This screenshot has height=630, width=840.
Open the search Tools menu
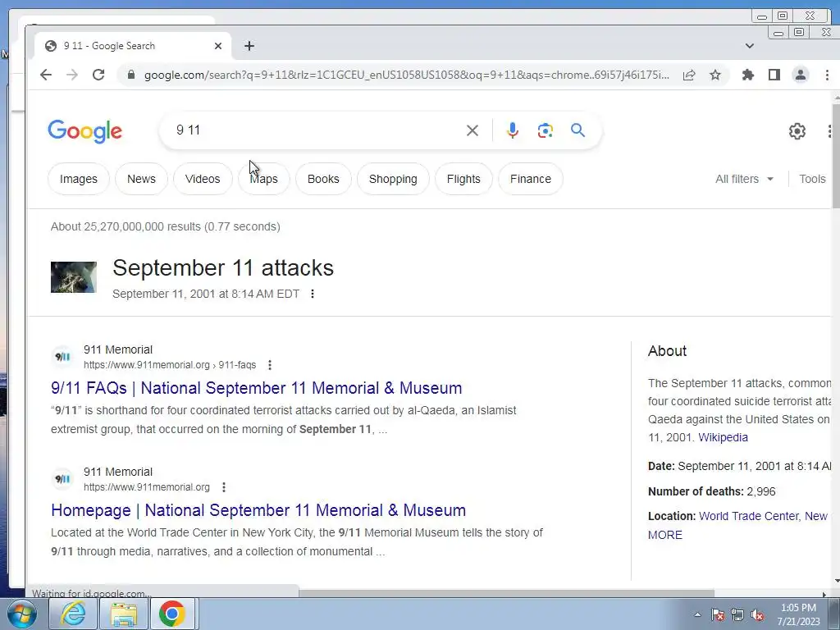pyautogui.click(x=812, y=179)
